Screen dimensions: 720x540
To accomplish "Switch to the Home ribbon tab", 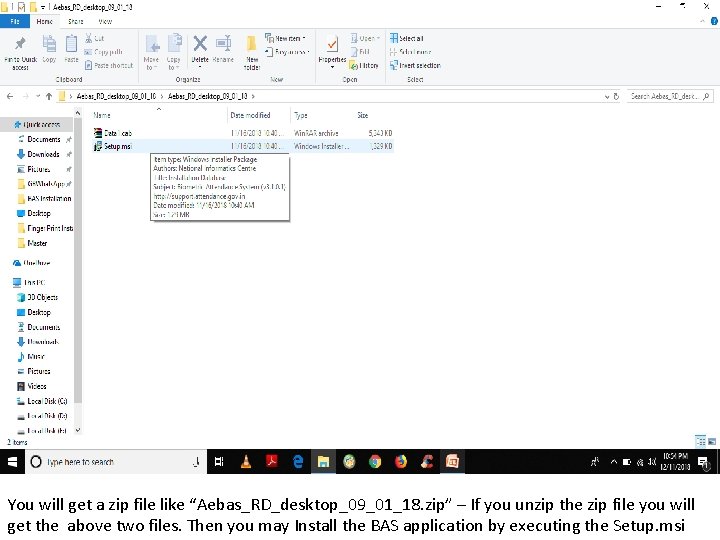I will point(45,22).
